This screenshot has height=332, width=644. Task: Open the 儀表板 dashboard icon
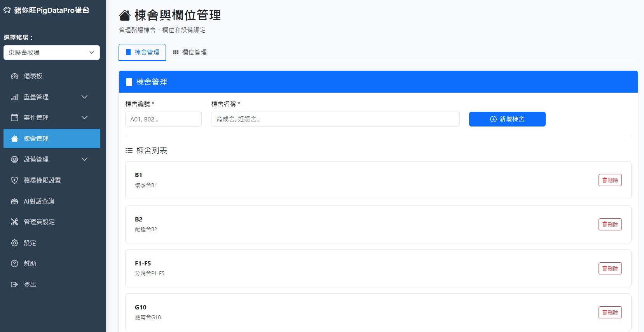[x=14, y=76]
